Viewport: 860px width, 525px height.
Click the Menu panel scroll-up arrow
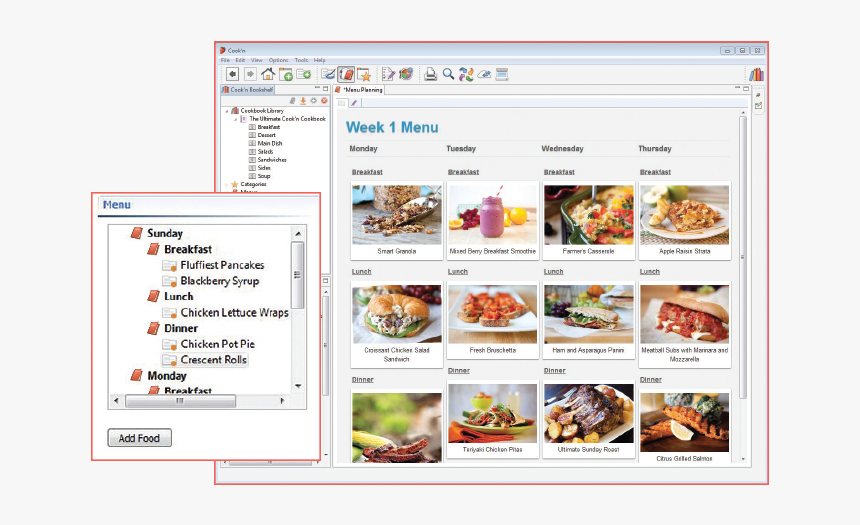298,234
